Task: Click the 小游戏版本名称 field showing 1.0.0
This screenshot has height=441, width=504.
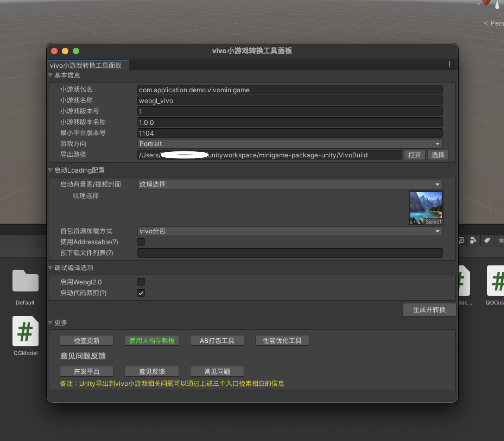Action: pos(290,122)
